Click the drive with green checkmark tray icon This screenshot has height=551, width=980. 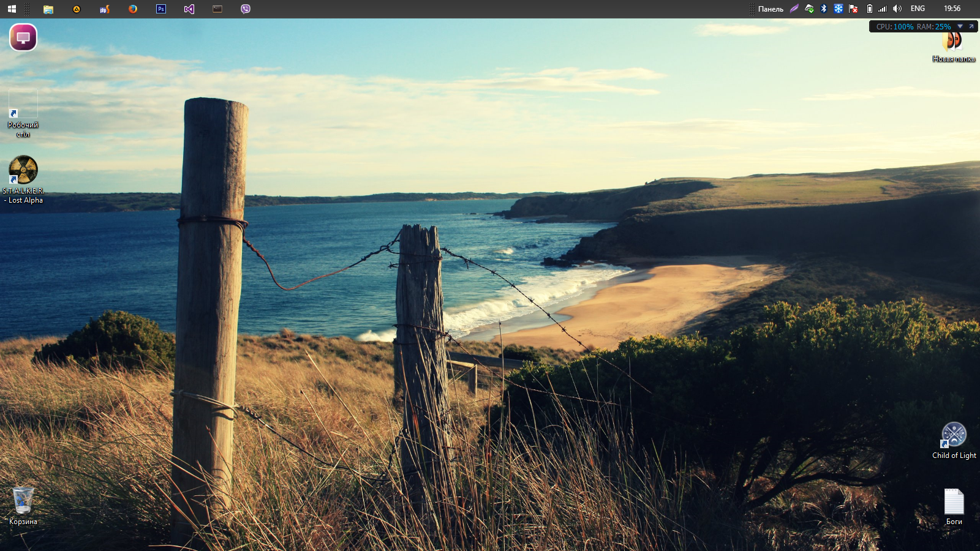tap(809, 9)
